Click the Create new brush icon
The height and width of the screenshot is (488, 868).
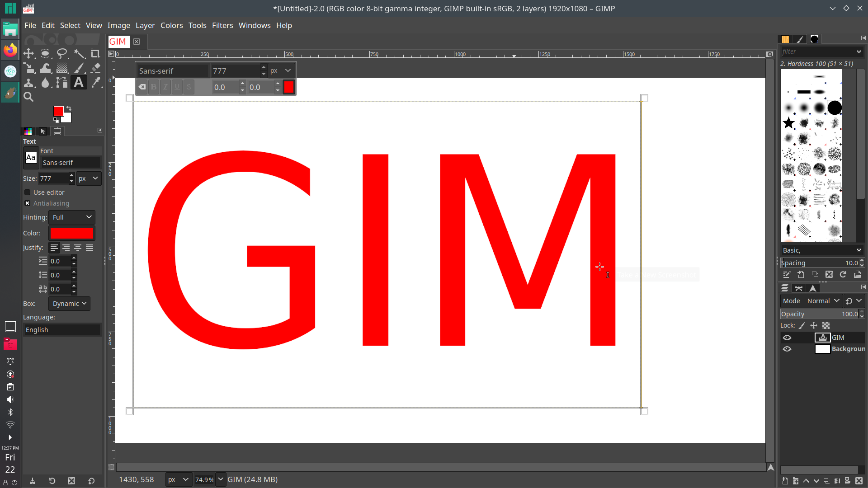[801, 275]
